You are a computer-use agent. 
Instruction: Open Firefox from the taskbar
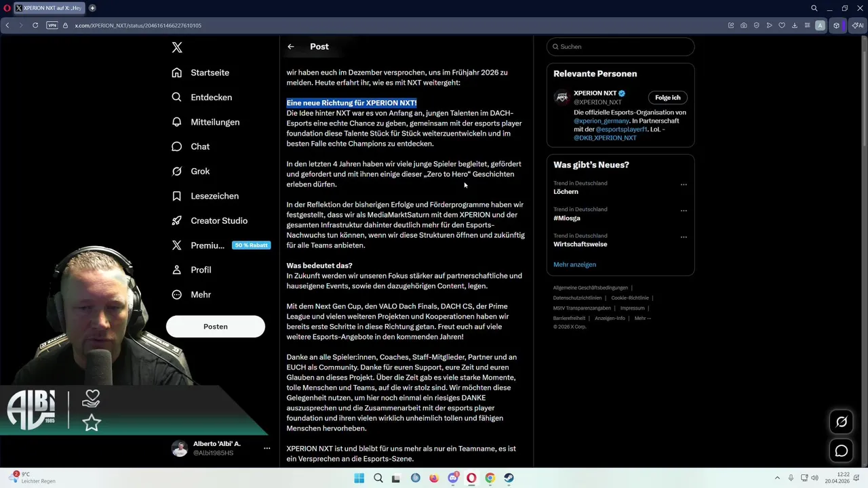[434, 478]
